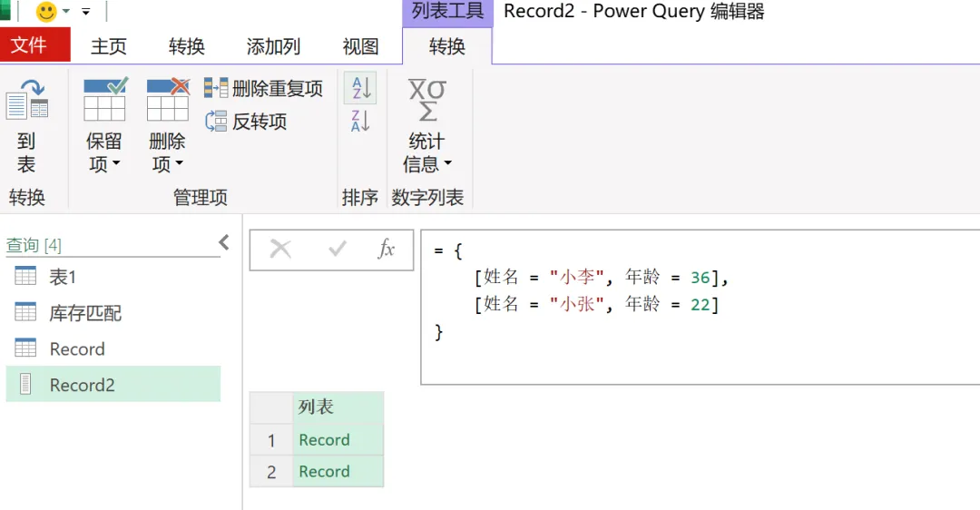The width and height of the screenshot is (980, 510).
Task: Select the Record2 query
Action: [x=113, y=384]
